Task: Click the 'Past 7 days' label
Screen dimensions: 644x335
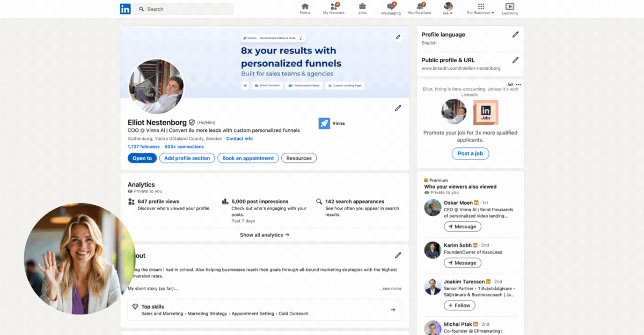Action: pos(243,221)
